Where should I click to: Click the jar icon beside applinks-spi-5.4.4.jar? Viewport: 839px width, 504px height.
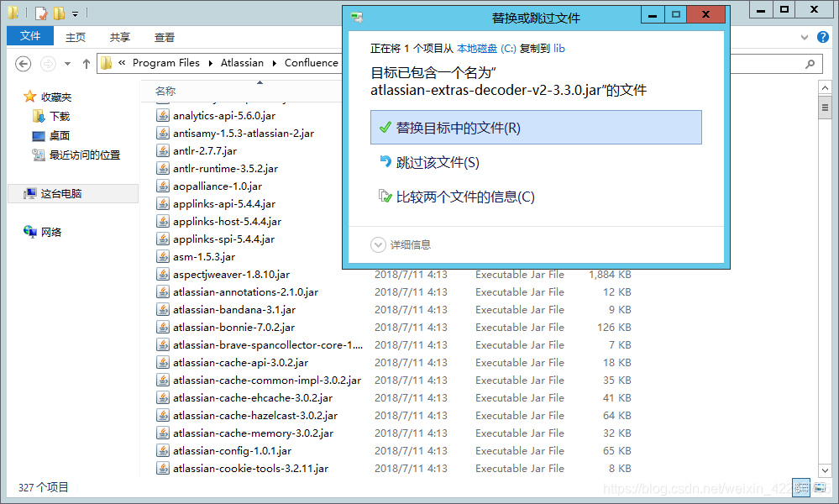click(x=163, y=239)
